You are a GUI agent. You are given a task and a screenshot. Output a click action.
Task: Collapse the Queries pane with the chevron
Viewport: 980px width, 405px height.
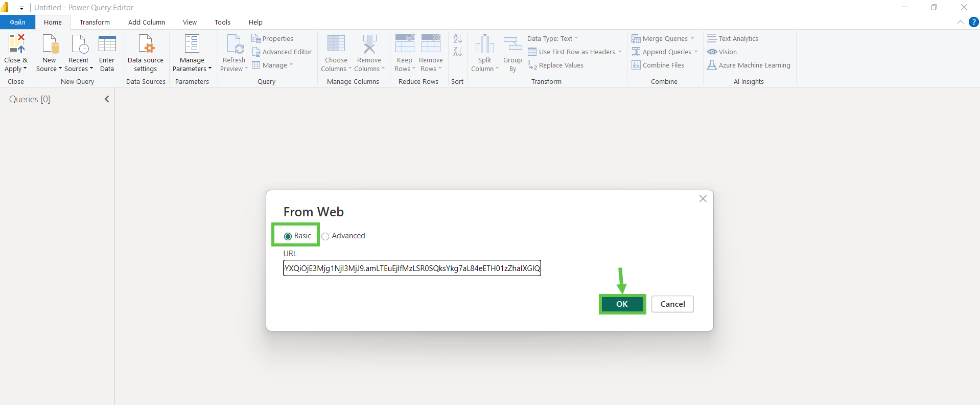pos(107,99)
